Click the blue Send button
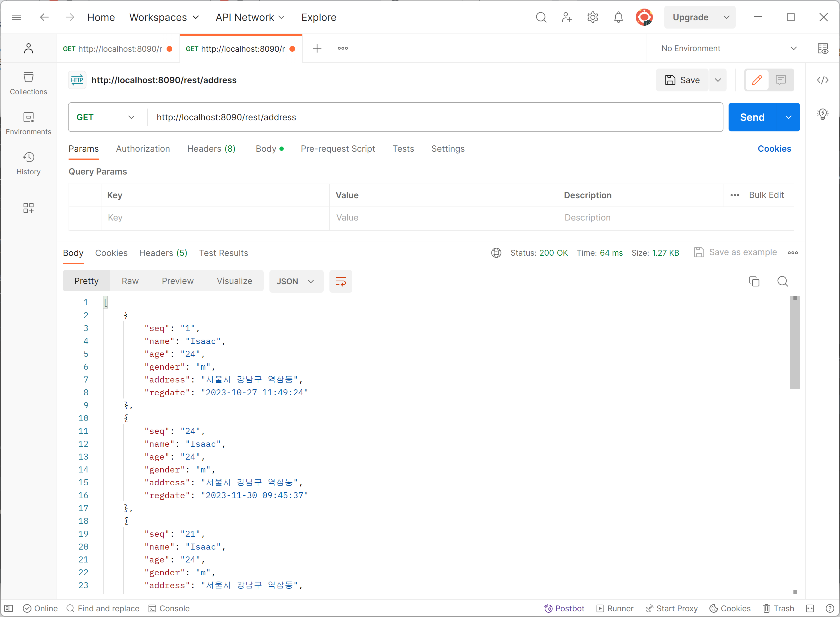The width and height of the screenshot is (840, 617). pyautogui.click(x=752, y=117)
